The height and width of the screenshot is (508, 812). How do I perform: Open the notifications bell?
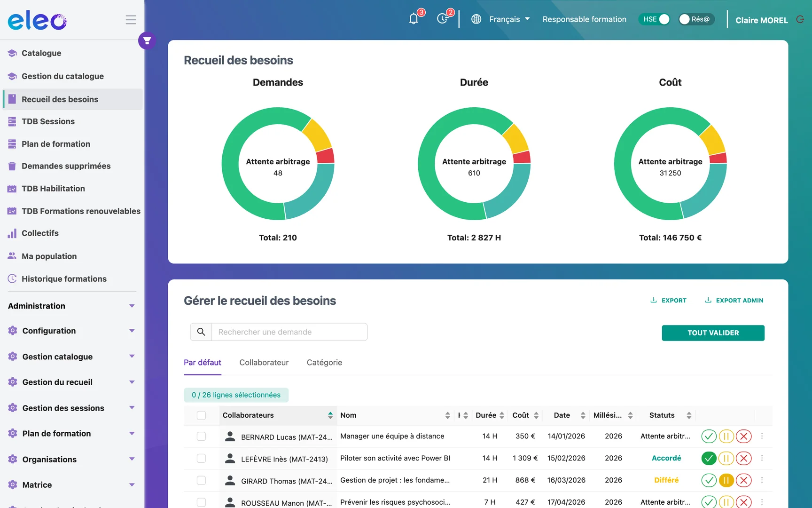click(414, 19)
